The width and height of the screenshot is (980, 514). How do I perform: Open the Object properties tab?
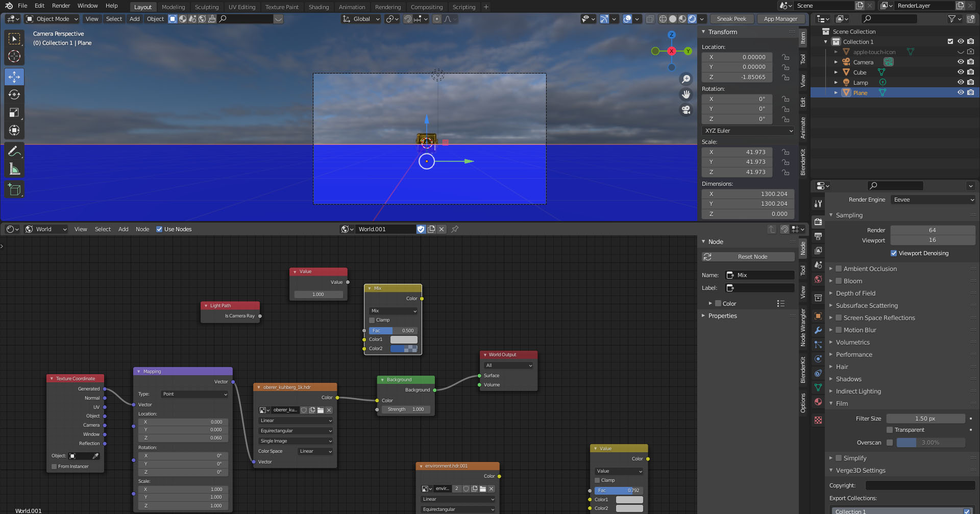[818, 316]
